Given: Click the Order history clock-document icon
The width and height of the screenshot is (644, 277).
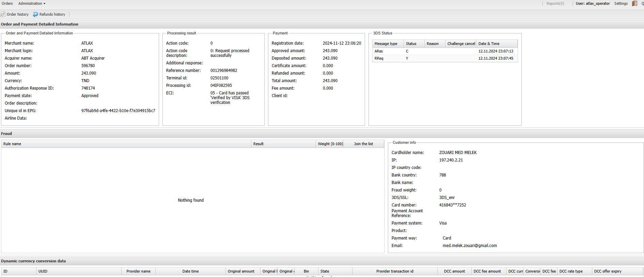Looking at the screenshot, I should (3, 14).
